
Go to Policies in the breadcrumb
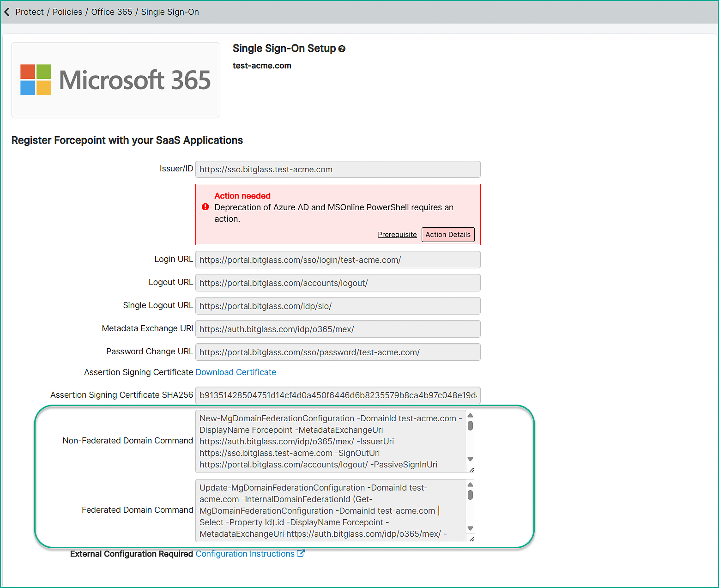(x=67, y=12)
